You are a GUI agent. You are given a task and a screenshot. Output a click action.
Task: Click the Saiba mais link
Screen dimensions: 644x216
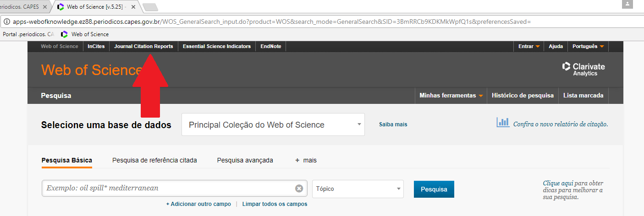coord(393,124)
